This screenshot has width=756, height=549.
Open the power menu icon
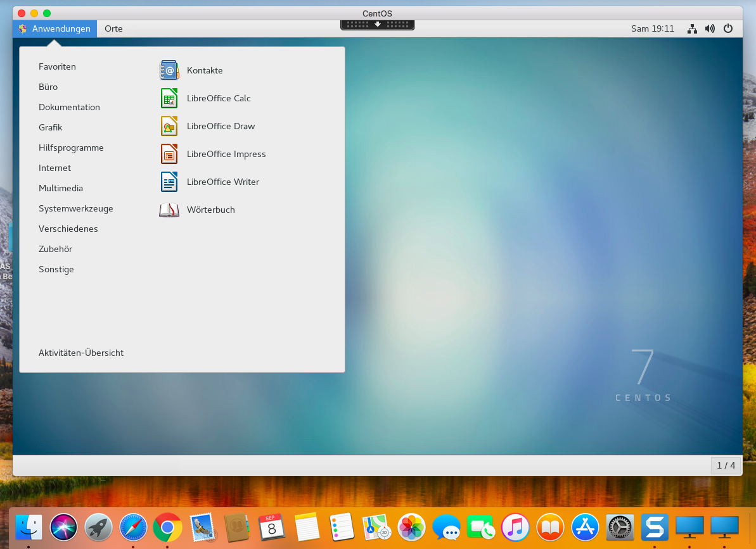(727, 28)
